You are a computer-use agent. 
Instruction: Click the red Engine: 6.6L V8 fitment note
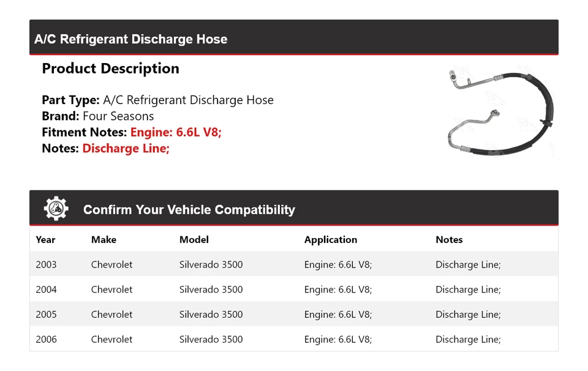(x=176, y=132)
